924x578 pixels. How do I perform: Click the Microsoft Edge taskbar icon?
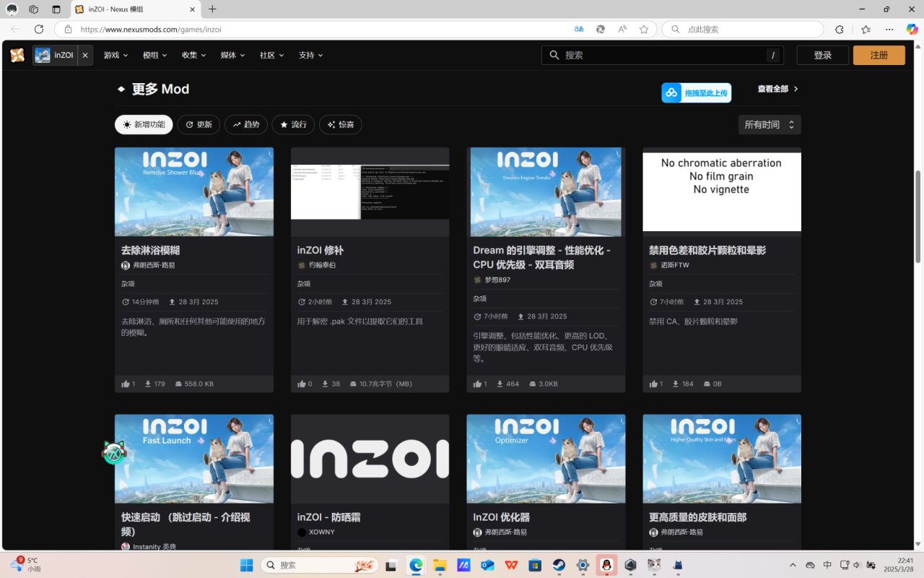416,565
